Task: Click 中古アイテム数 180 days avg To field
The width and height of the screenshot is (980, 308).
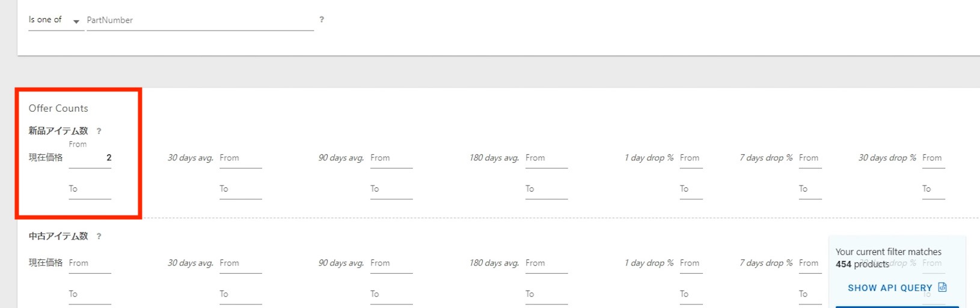Action: 546,294
